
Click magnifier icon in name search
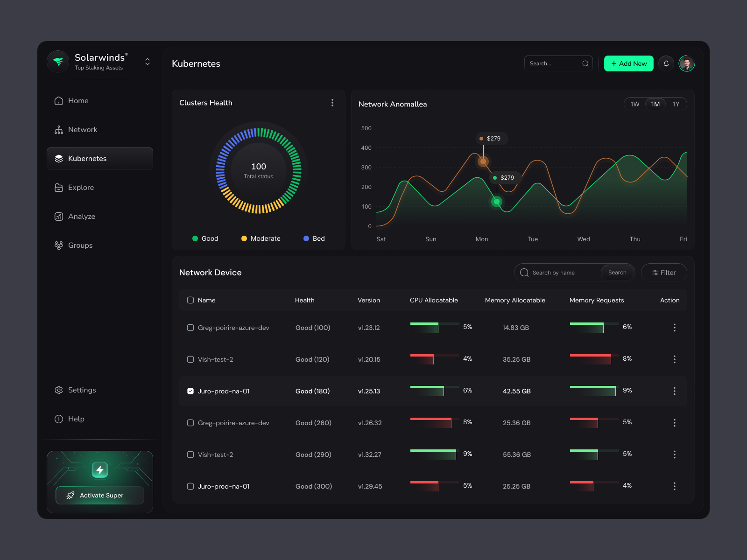524,273
